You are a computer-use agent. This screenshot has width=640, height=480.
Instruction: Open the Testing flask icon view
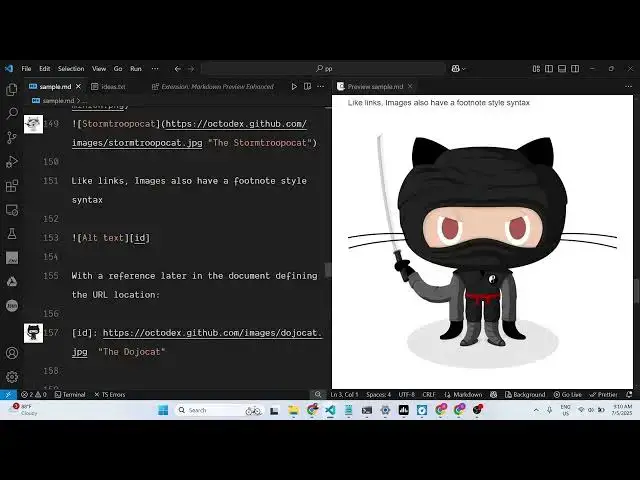(x=12, y=234)
